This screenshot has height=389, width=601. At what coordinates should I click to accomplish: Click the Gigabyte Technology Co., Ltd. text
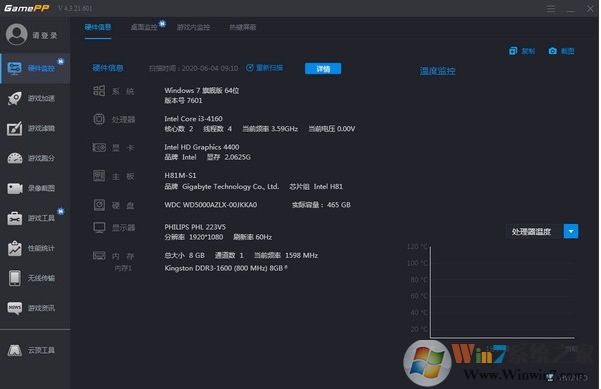[x=230, y=187]
